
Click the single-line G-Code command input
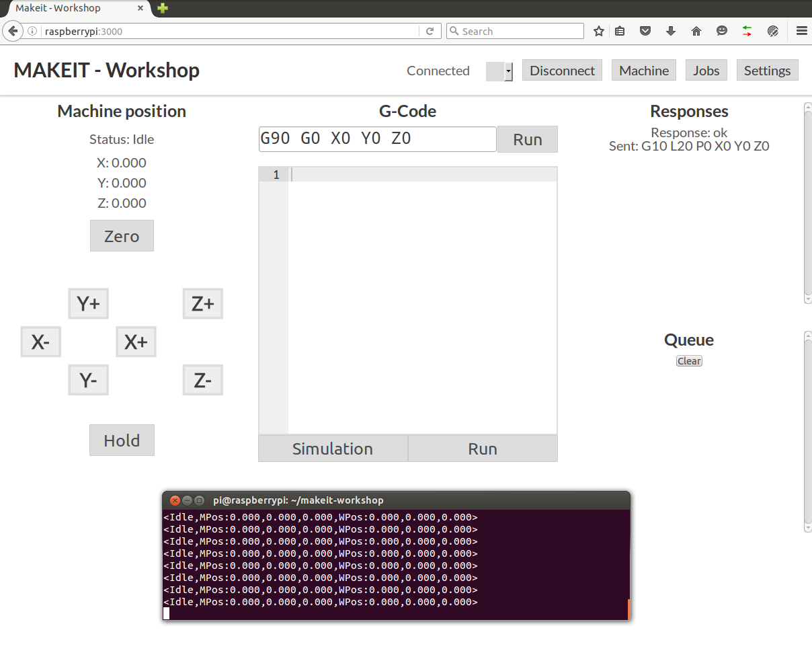coord(377,139)
